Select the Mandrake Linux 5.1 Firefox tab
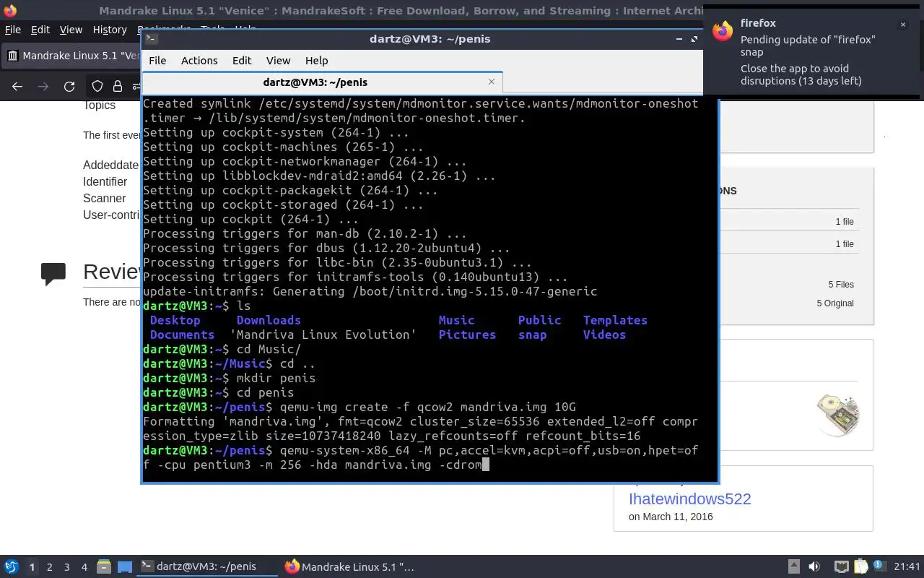 click(x=72, y=56)
